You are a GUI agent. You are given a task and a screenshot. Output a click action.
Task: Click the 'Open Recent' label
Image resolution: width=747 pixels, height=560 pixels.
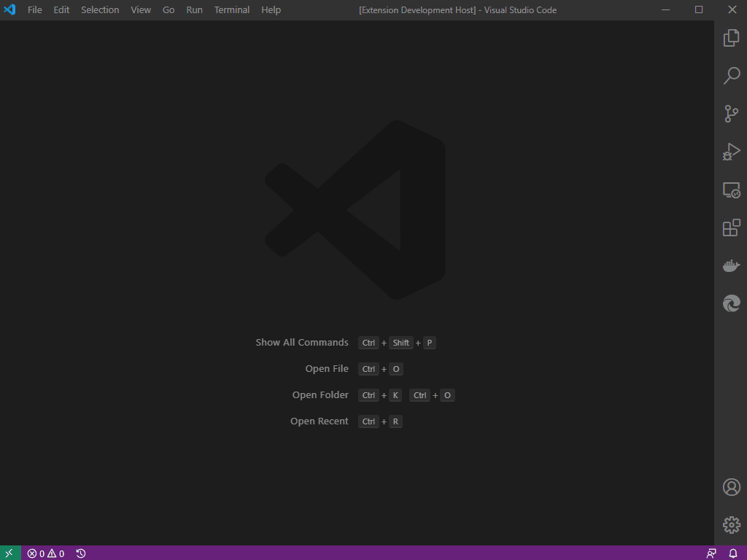tap(320, 421)
